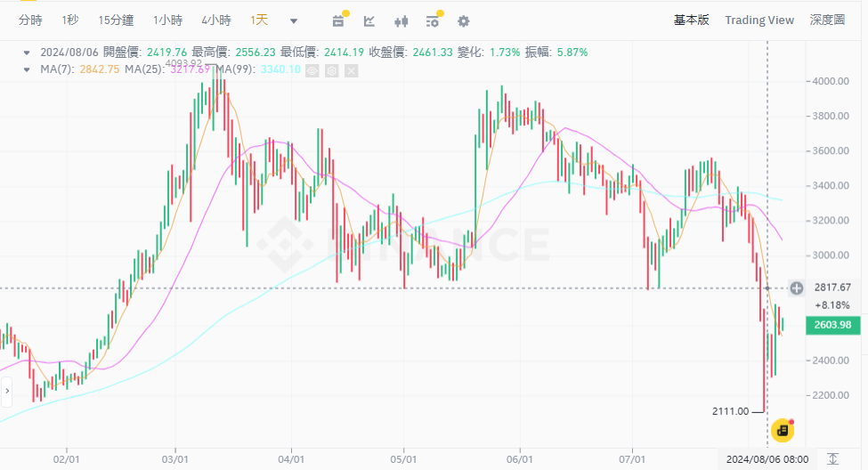
Task: Click the crosshair price 2817.67
Action: (x=832, y=288)
